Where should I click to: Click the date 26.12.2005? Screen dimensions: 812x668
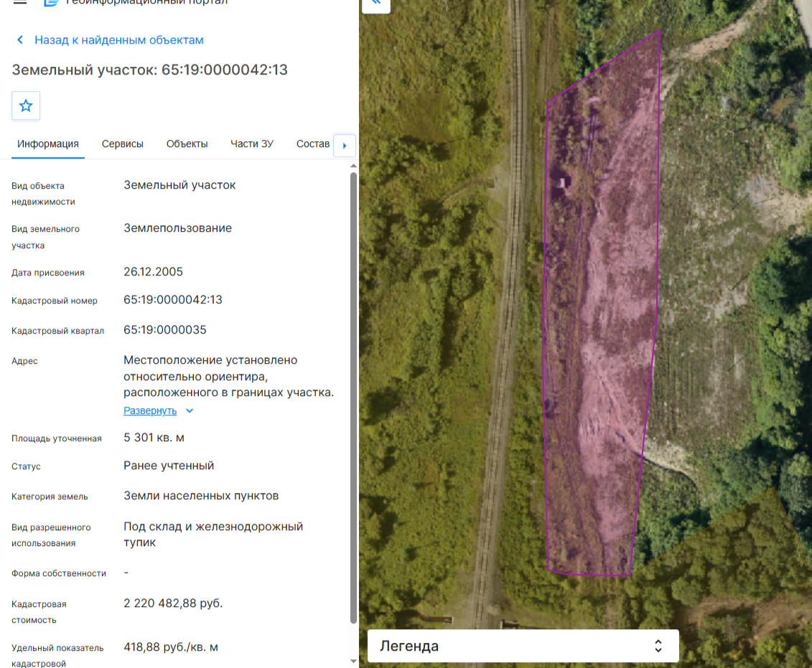point(154,272)
